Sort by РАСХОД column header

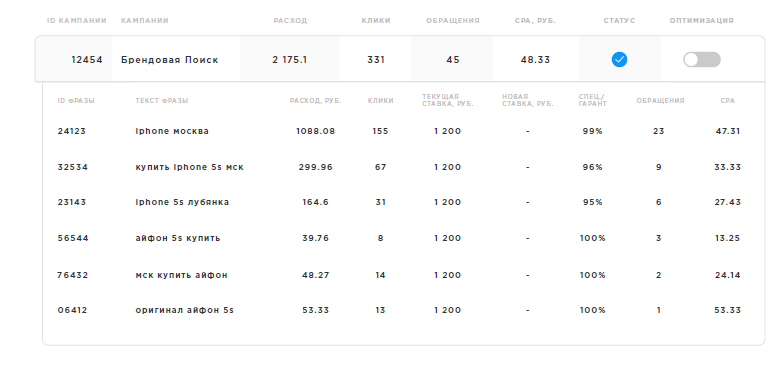290,21
